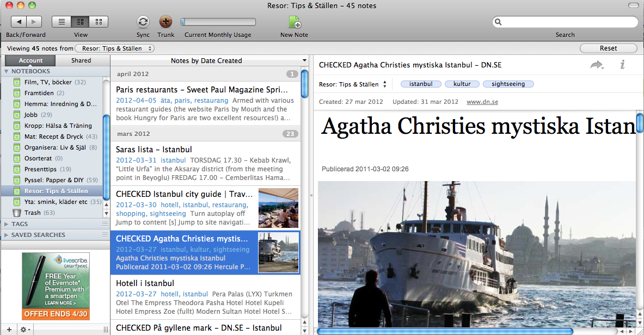Click the share arrow icon in note header

(597, 65)
